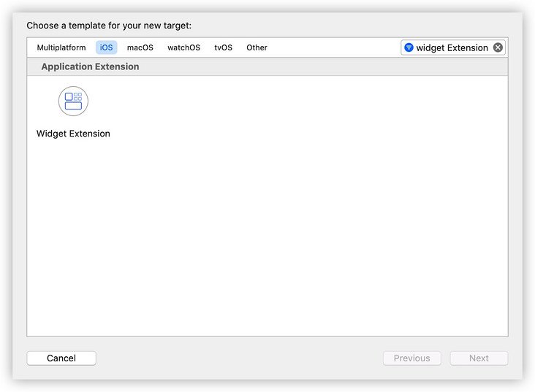This screenshot has width=535, height=392.
Task: Open the watchOS platform tab
Action: [x=183, y=47]
